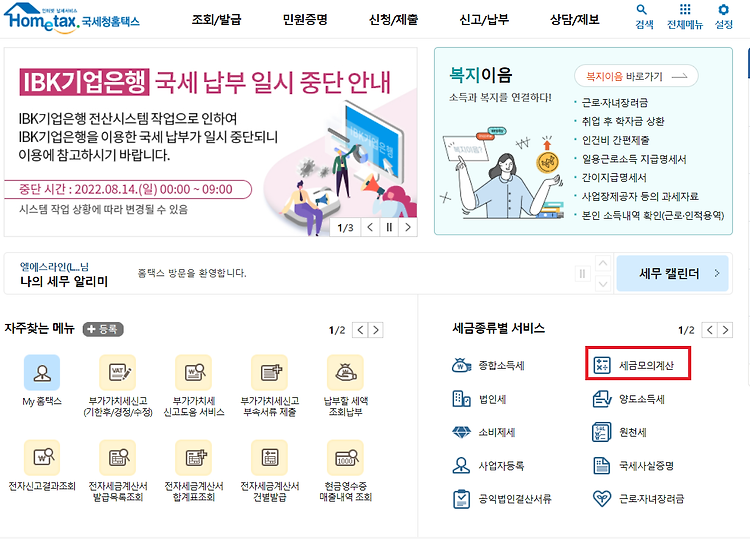
Task: Open the 인건비 간편제출 link
Action: click(615, 140)
